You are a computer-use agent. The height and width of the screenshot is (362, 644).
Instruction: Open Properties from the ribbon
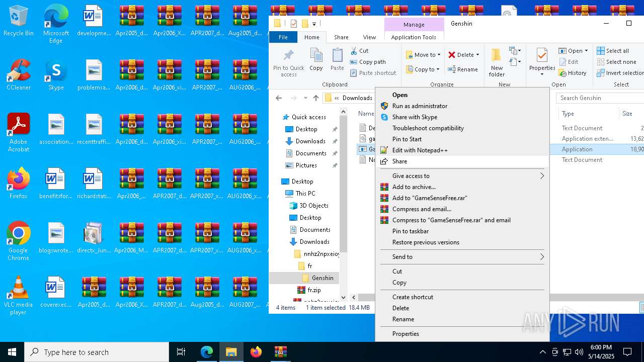[542, 63]
